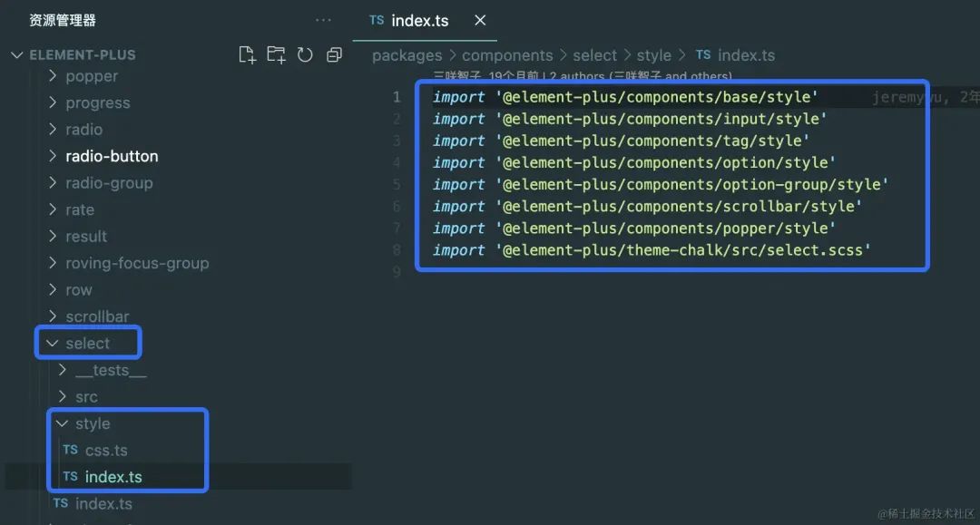Click the TS icon of css.ts file
Screen dimensions: 980x525
(x=70, y=450)
